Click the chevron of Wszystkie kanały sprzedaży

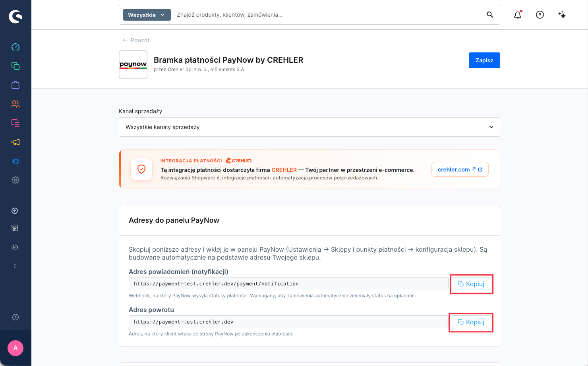point(491,127)
